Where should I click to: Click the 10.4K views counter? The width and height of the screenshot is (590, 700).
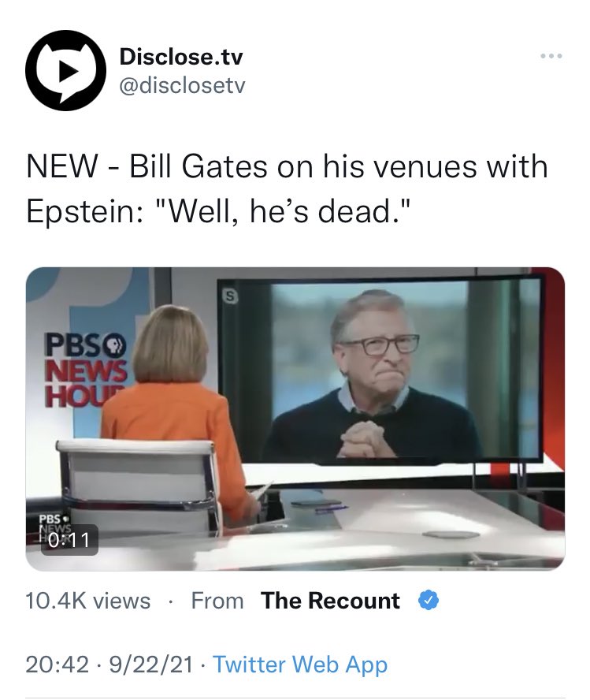88,601
